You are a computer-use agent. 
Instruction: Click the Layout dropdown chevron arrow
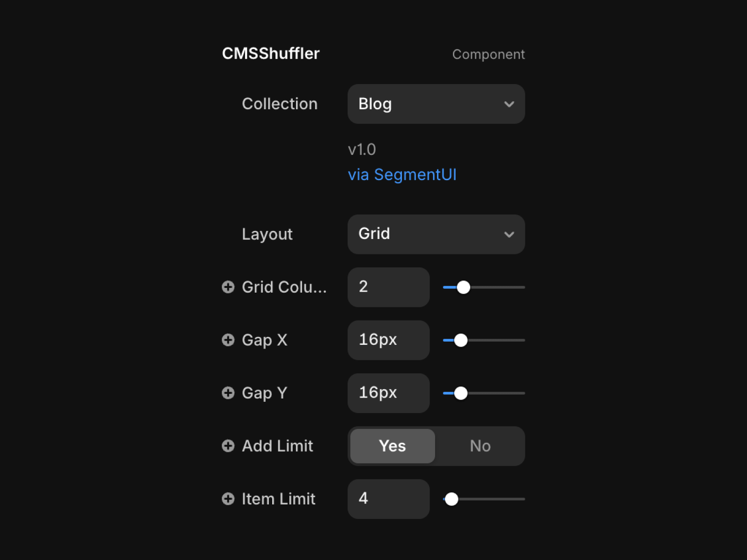[509, 235]
